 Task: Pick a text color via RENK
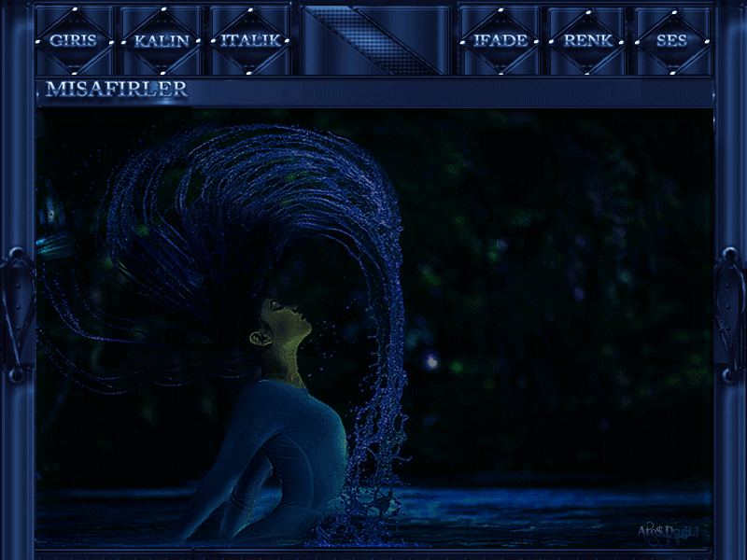point(587,41)
